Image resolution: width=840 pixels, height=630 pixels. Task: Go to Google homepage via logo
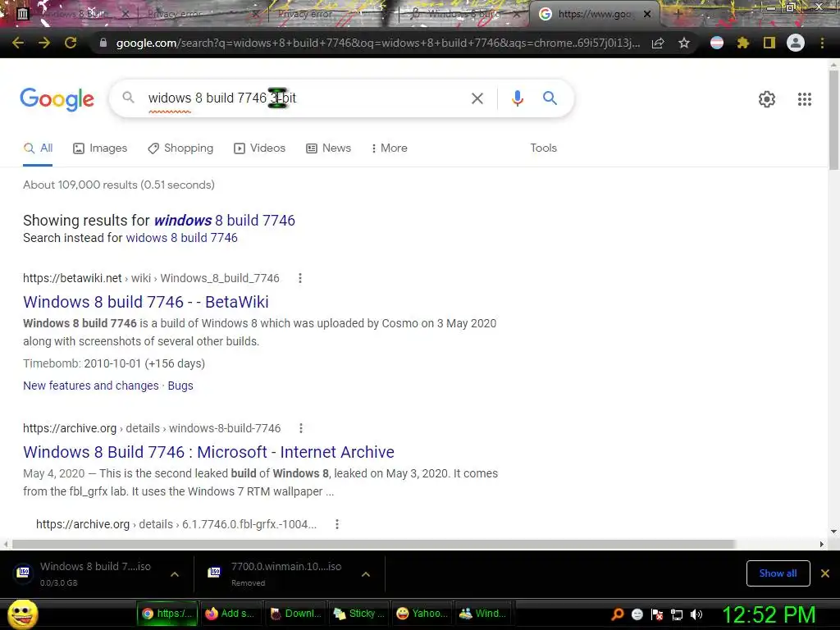[x=57, y=99]
